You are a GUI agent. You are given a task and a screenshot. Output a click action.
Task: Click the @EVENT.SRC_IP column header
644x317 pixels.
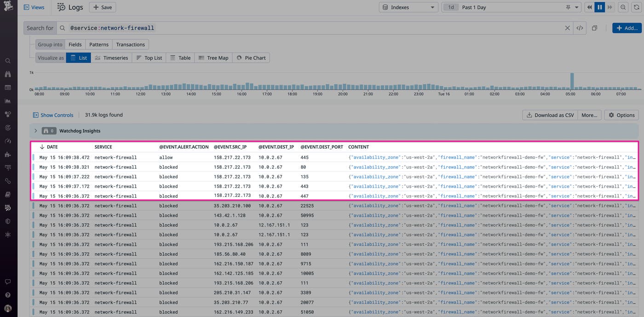230,147
